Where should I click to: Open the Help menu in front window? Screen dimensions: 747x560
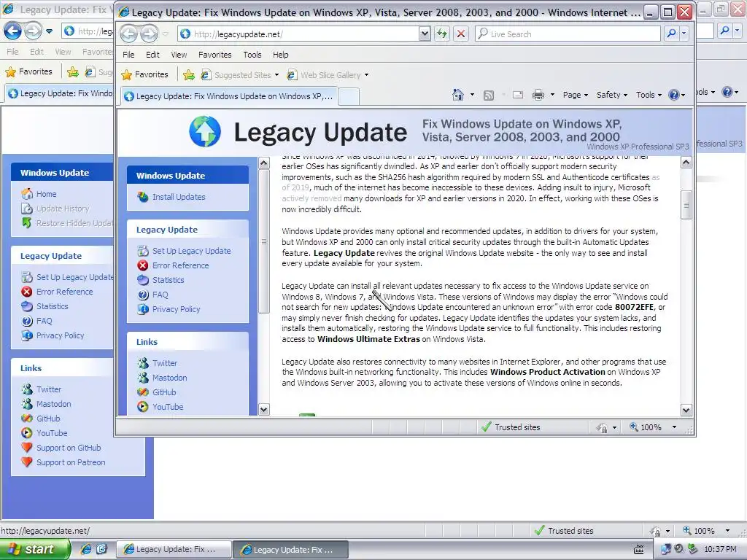point(281,55)
